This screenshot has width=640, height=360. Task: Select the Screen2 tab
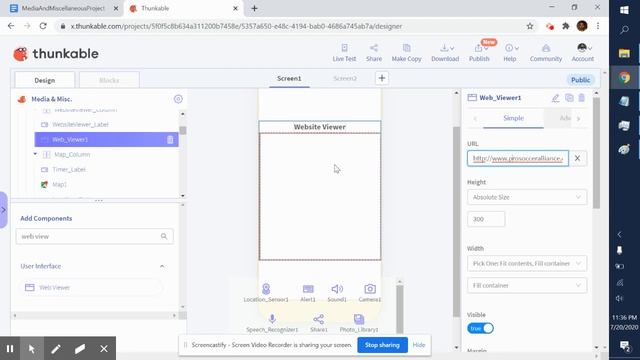[x=345, y=78]
